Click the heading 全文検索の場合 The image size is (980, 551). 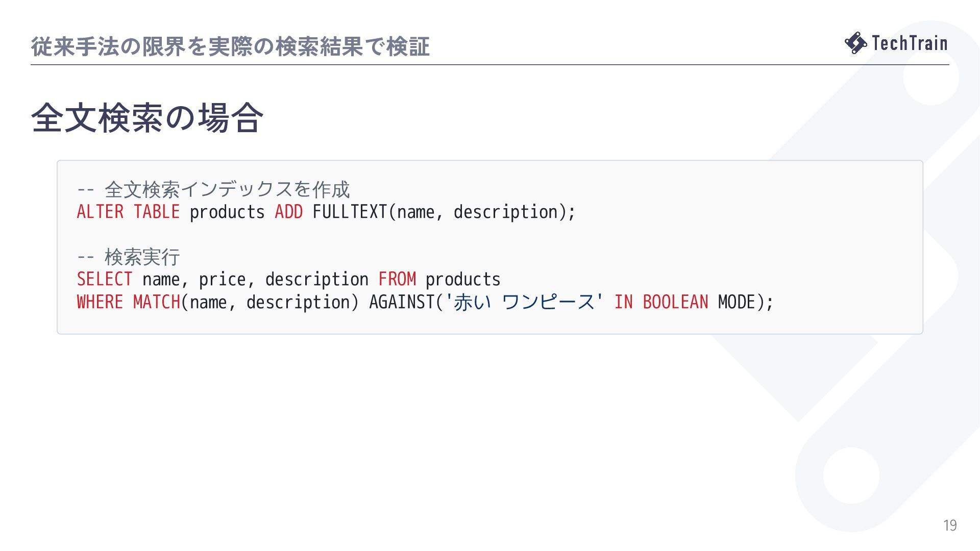point(147,118)
